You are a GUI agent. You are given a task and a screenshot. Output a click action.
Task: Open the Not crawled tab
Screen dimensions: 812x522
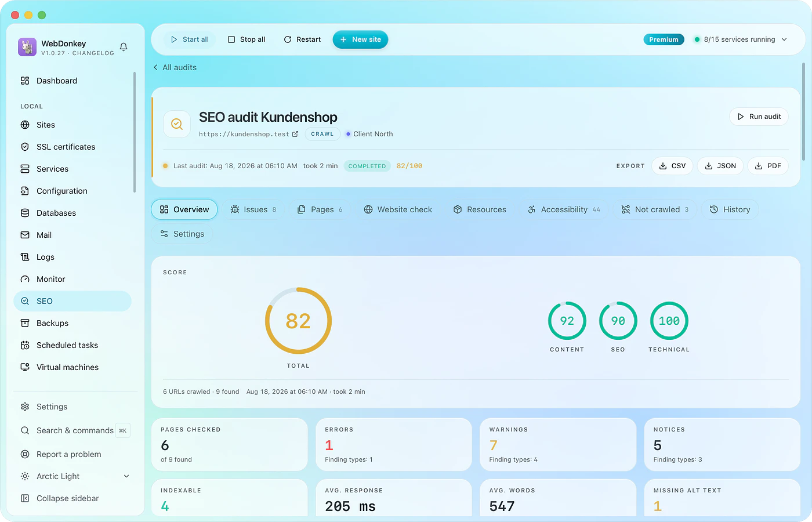[655, 209]
